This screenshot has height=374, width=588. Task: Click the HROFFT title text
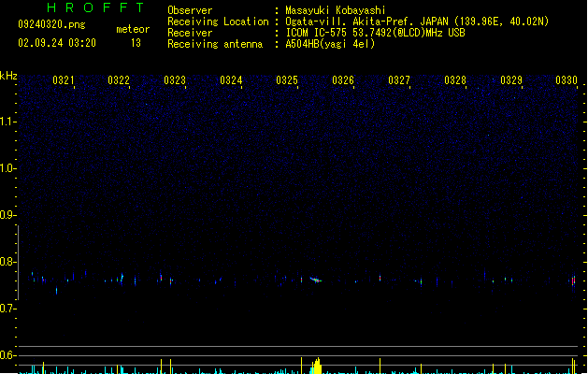click(95, 7)
